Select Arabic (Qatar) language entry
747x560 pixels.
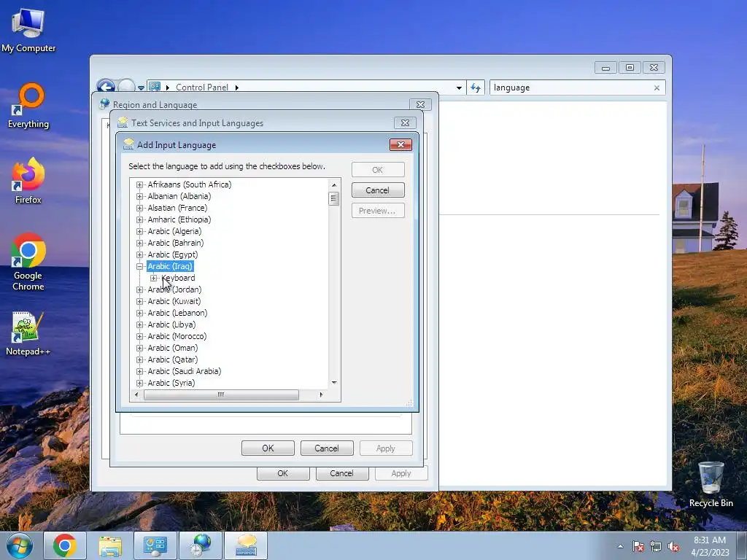[x=172, y=359]
